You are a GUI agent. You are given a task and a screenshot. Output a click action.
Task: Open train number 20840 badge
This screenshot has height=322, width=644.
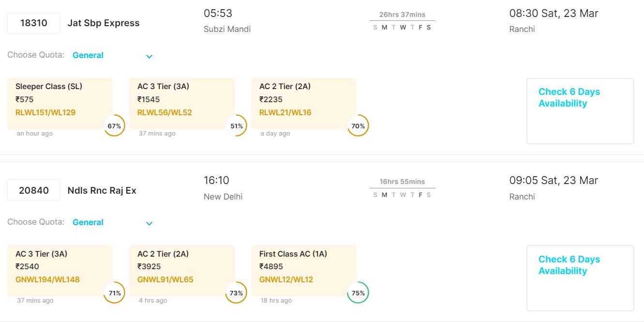coord(34,190)
